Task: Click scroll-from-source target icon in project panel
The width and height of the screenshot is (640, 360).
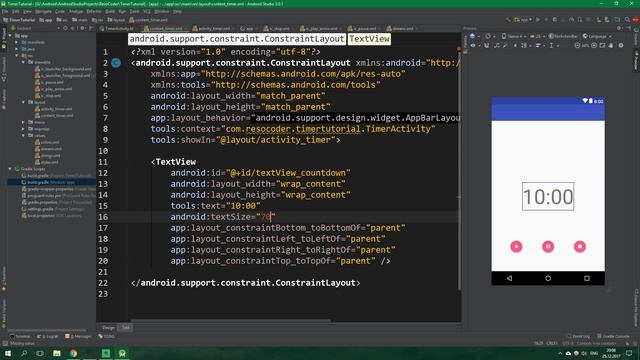Action: tap(65, 28)
